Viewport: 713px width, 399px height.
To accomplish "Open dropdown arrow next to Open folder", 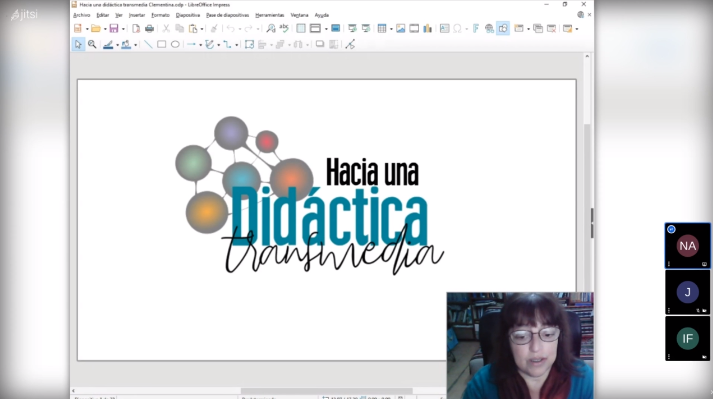I will [x=105, y=29].
